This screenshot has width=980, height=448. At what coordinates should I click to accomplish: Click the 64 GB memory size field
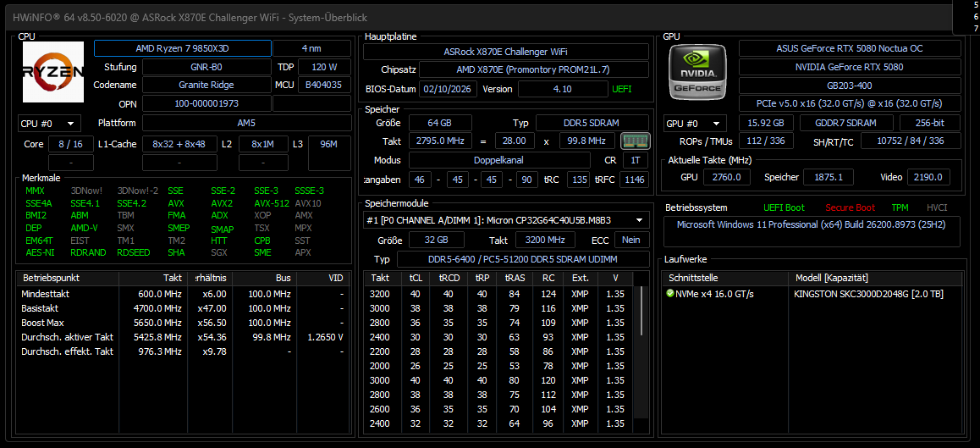(x=440, y=123)
